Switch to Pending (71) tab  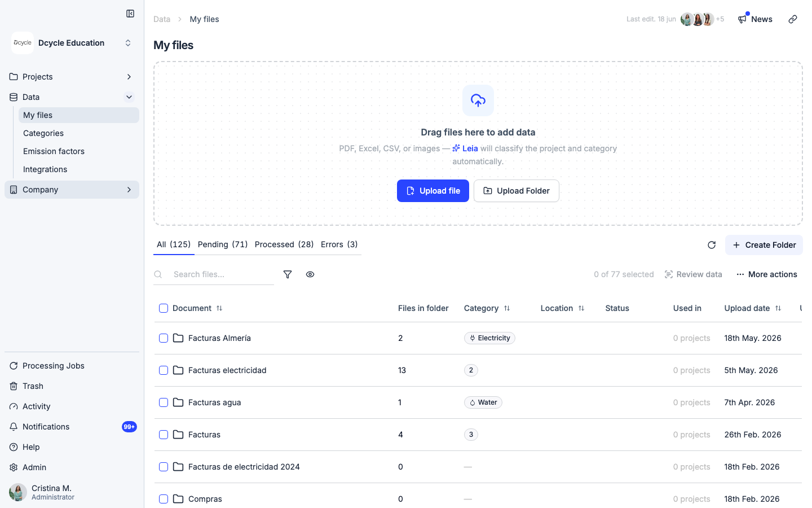coord(223,244)
